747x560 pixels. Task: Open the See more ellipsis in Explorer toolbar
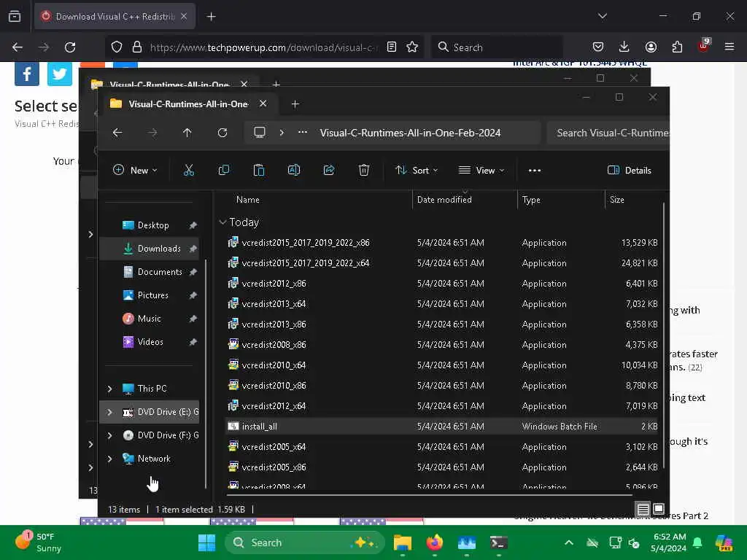coord(535,170)
